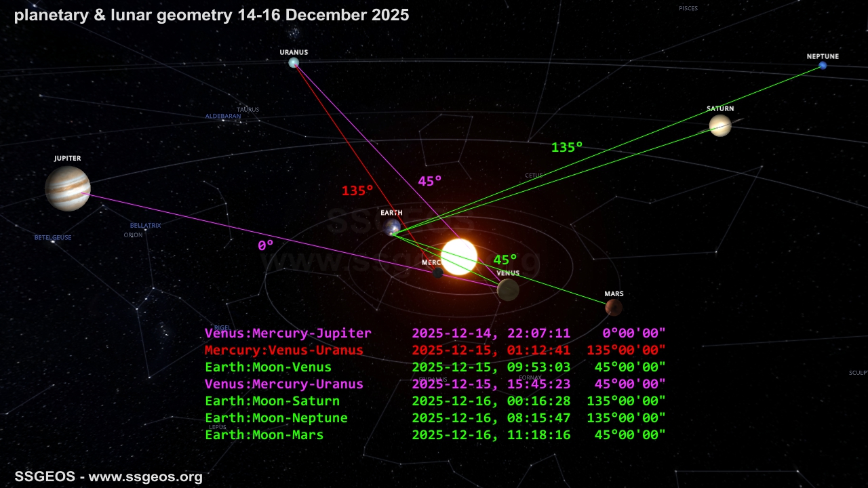The width and height of the screenshot is (868, 488).
Task: Select the Mars planet icon
Action: tap(612, 306)
